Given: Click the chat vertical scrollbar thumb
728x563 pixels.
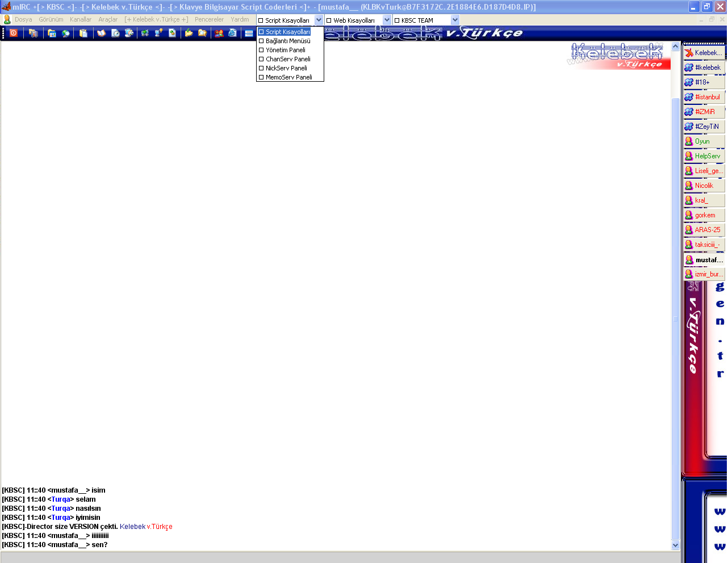Looking at the screenshot, I should pos(675,318).
